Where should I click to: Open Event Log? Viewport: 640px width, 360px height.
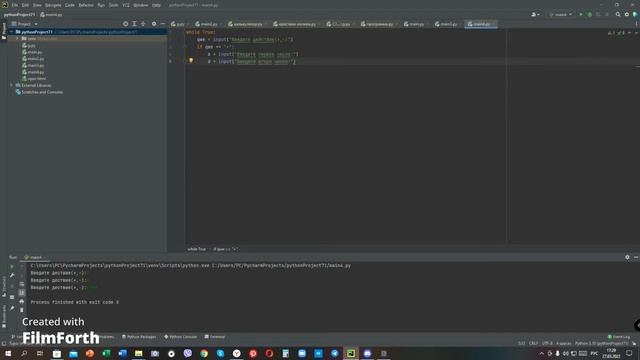pyautogui.click(x=619, y=337)
